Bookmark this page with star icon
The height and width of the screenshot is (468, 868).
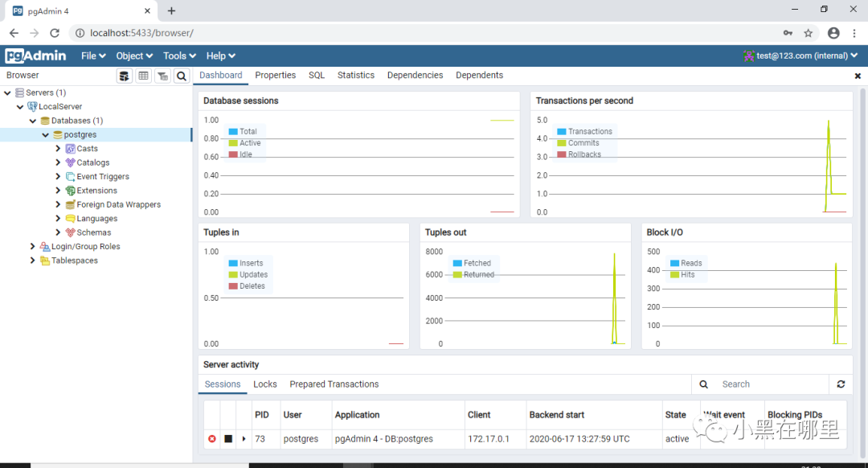point(809,33)
